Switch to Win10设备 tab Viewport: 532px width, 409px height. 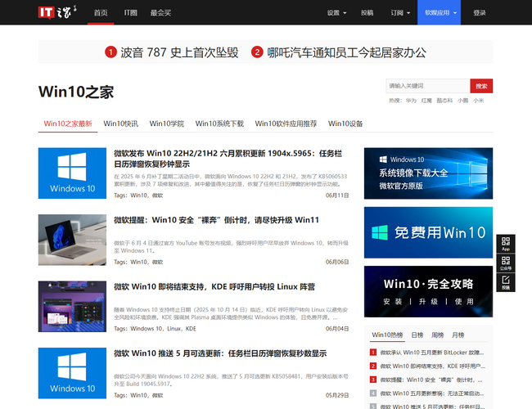pyautogui.click(x=345, y=124)
